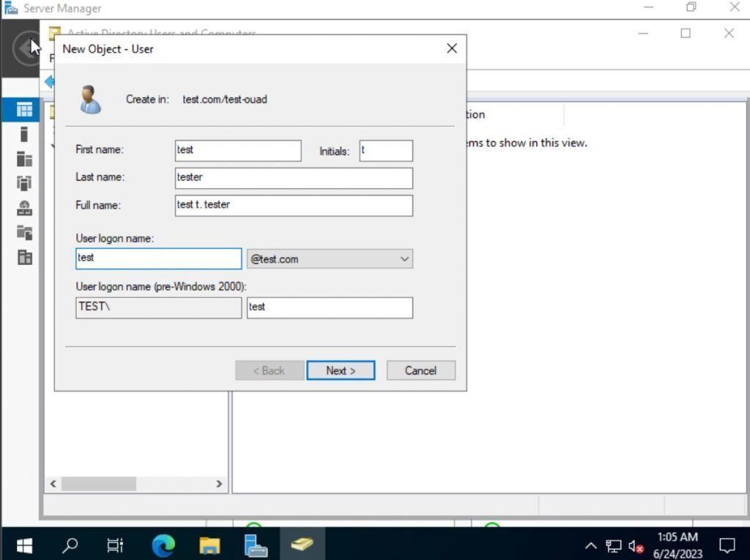Open the Windows Start menu
The width and height of the screenshot is (750, 560).
click(x=24, y=545)
